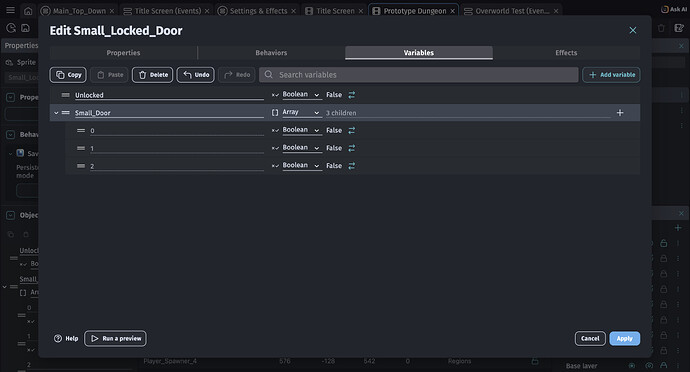Click Add variable button
The image size is (690, 372).
coord(611,75)
